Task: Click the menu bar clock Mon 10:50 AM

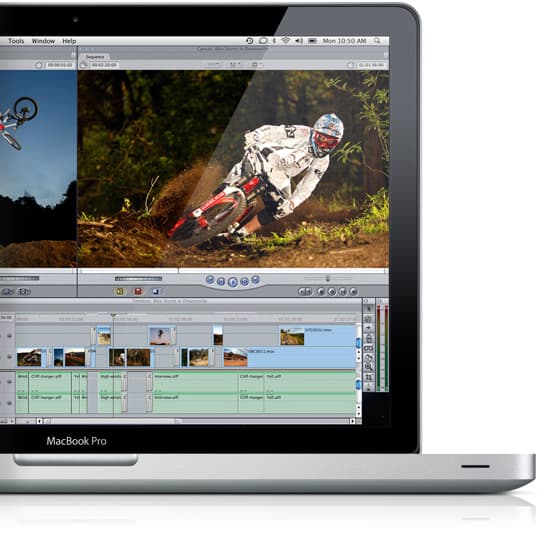Action: coord(344,41)
